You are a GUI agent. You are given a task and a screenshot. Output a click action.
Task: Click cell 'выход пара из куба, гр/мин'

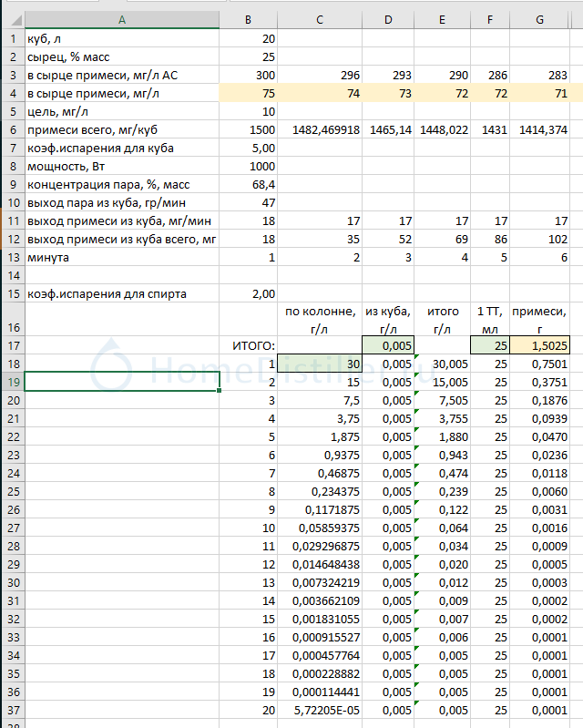point(122,202)
